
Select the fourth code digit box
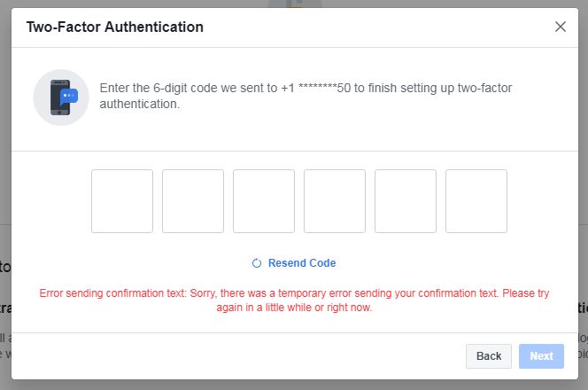pos(335,201)
